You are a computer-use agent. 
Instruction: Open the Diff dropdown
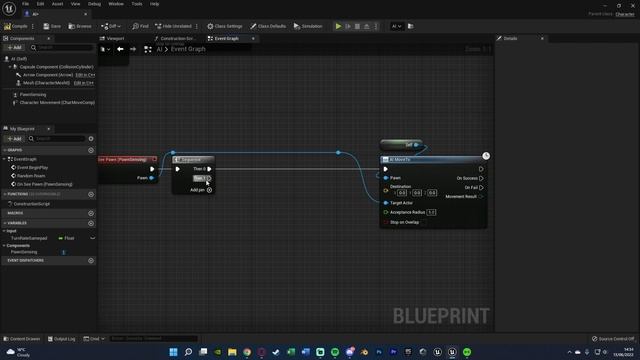tap(111, 26)
